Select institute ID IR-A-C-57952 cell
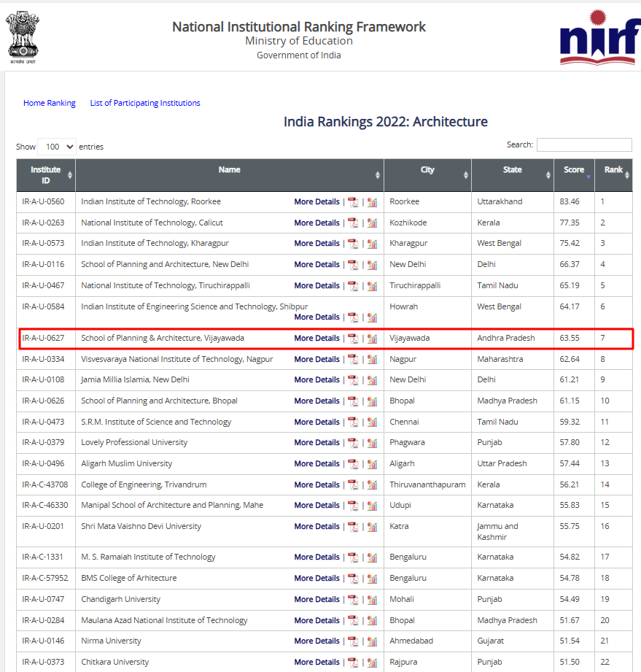641x672 pixels. (45, 578)
